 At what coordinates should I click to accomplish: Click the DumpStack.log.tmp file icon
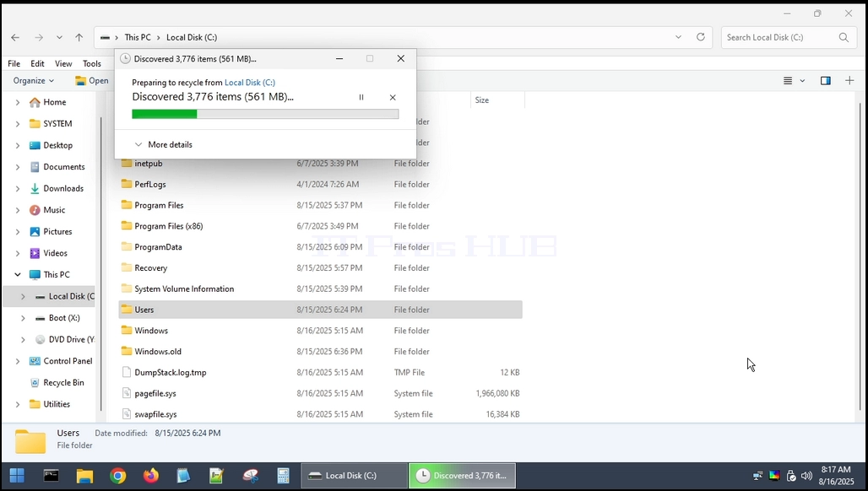pyautogui.click(x=126, y=373)
